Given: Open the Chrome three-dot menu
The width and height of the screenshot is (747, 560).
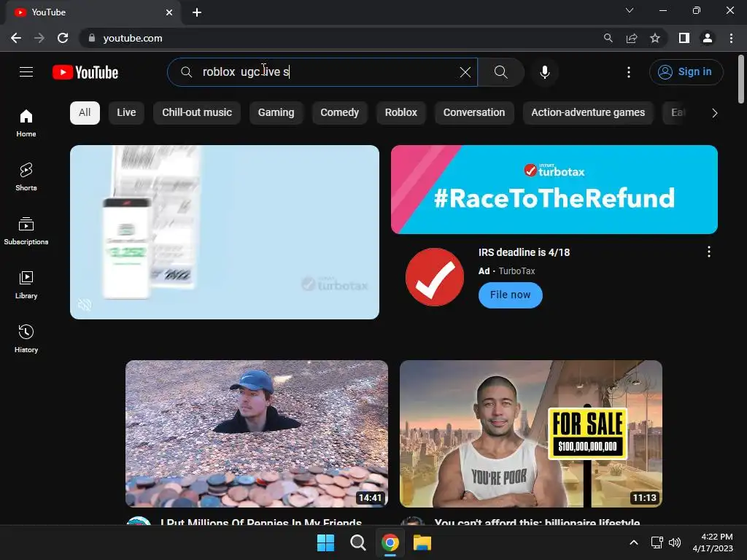Looking at the screenshot, I should (731, 38).
